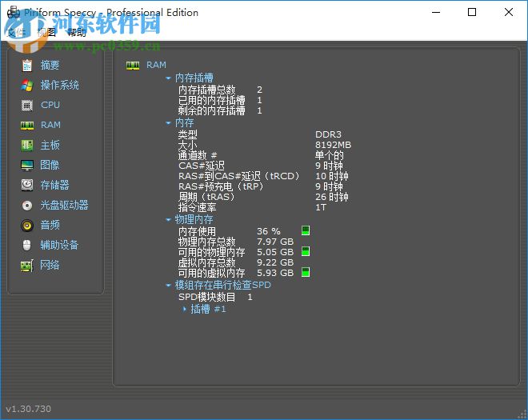Image resolution: width=528 pixels, height=420 pixels.
Task: Collapse the 内存 section arrow
Action: [x=168, y=123]
